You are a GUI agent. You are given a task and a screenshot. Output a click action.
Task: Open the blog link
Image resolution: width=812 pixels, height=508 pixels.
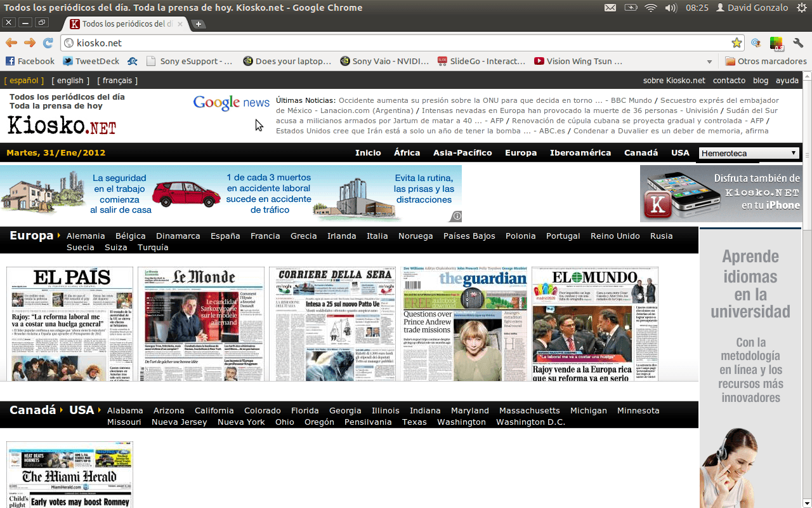[x=761, y=81]
